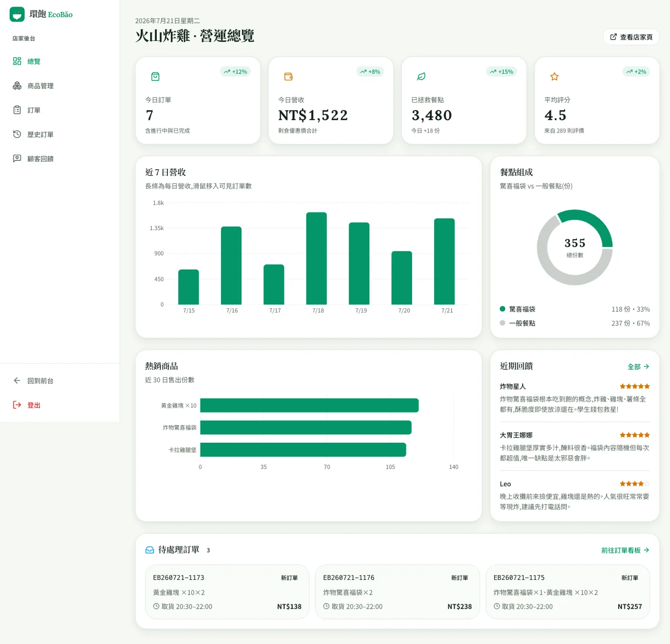
Task: Click the NT$257 order price
Action: click(x=630, y=606)
